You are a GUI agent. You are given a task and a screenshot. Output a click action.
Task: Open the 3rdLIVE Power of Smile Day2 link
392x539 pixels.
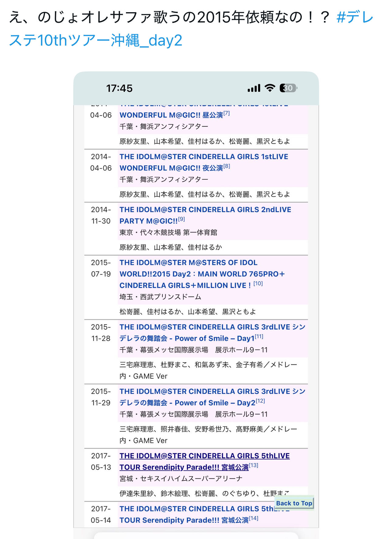212,397
